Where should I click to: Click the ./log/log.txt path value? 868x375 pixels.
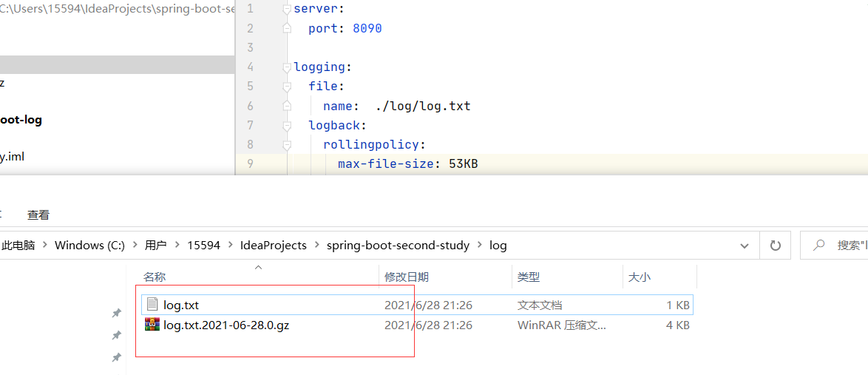click(423, 106)
